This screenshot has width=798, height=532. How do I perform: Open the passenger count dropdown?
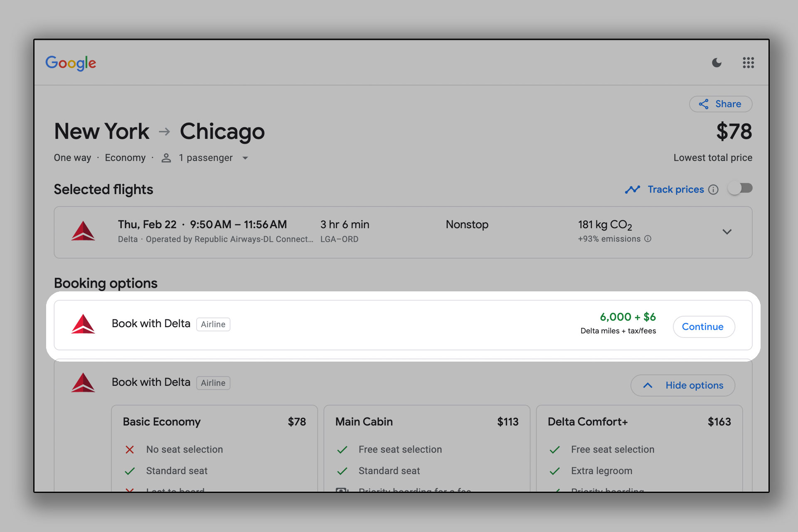(x=245, y=158)
